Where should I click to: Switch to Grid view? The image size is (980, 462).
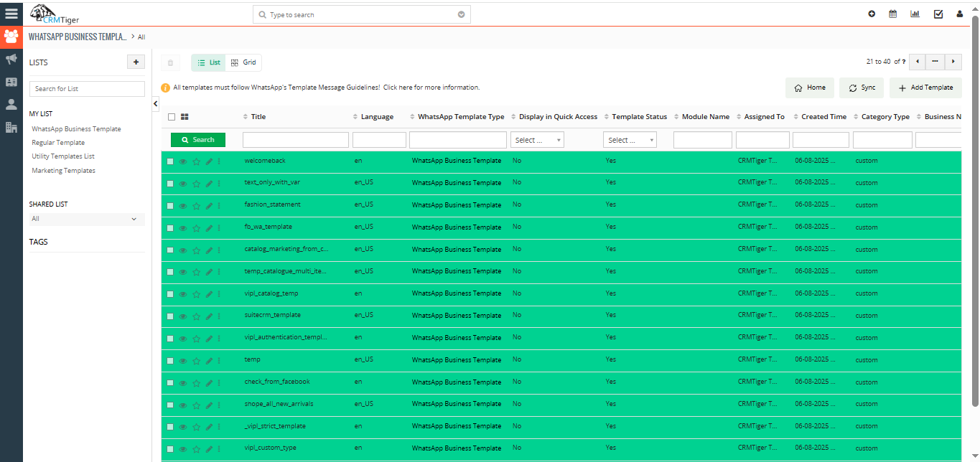pyautogui.click(x=243, y=62)
